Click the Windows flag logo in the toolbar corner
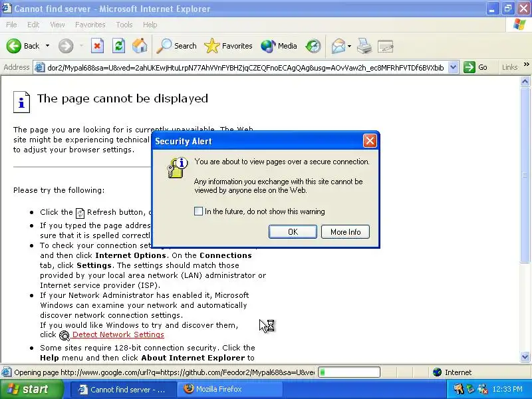Screen dimensions: 532x399 click(x=519, y=25)
